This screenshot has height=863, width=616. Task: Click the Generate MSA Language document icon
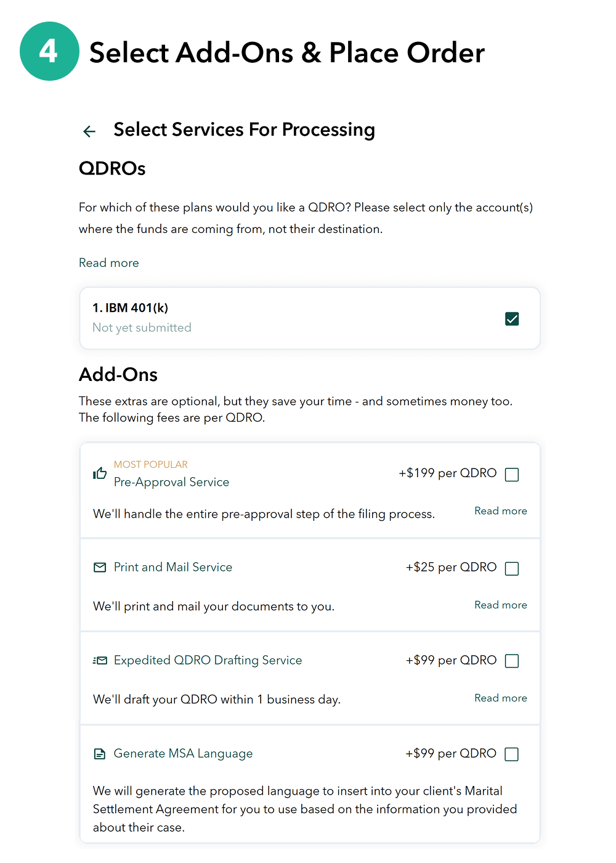pos(100,754)
